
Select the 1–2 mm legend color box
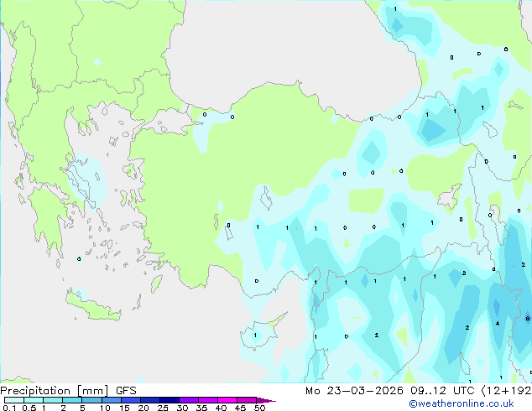pyautogui.click(x=53, y=400)
